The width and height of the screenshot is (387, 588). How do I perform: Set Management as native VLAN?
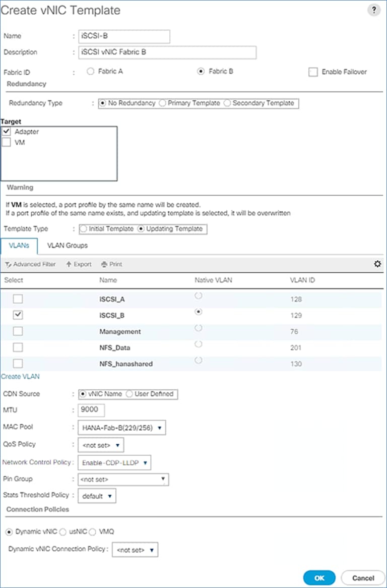pyautogui.click(x=199, y=328)
